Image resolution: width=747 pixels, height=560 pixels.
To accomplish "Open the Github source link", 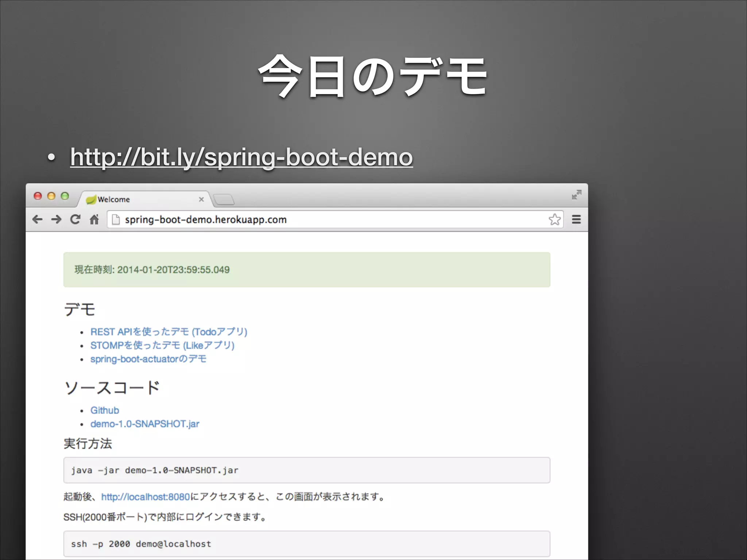I will pos(105,411).
